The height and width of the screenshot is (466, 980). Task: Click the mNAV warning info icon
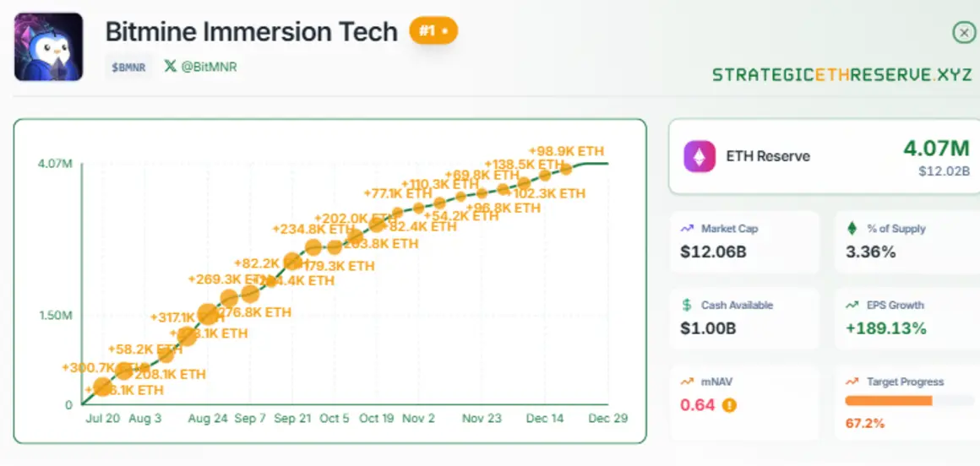pyautogui.click(x=729, y=405)
